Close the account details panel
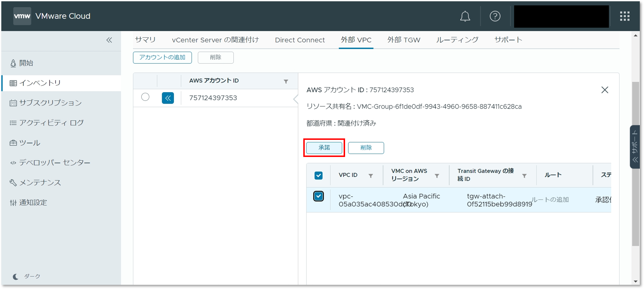Image resolution: width=644 pixels, height=289 pixels. pyautogui.click(x=605, y=90)
